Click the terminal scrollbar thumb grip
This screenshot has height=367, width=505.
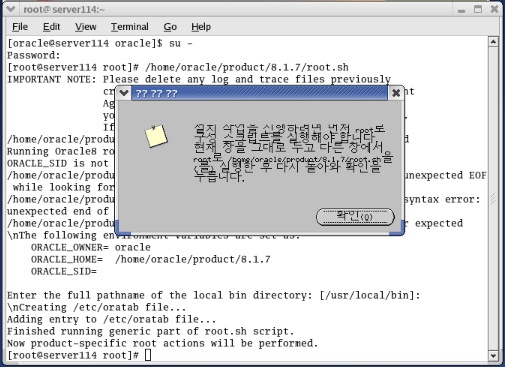point(493,199)
